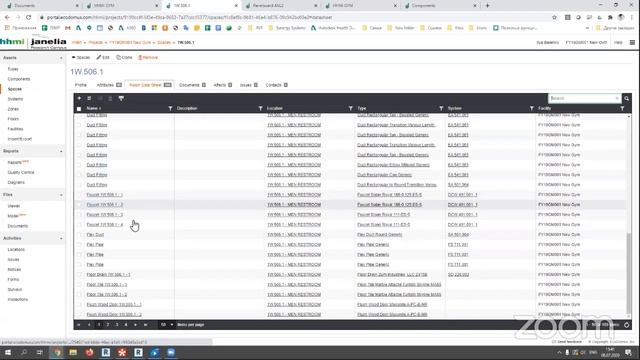Open the search field dropdown arrow
640x360 pixels.
pyautogui.click(x=617, y=98)
